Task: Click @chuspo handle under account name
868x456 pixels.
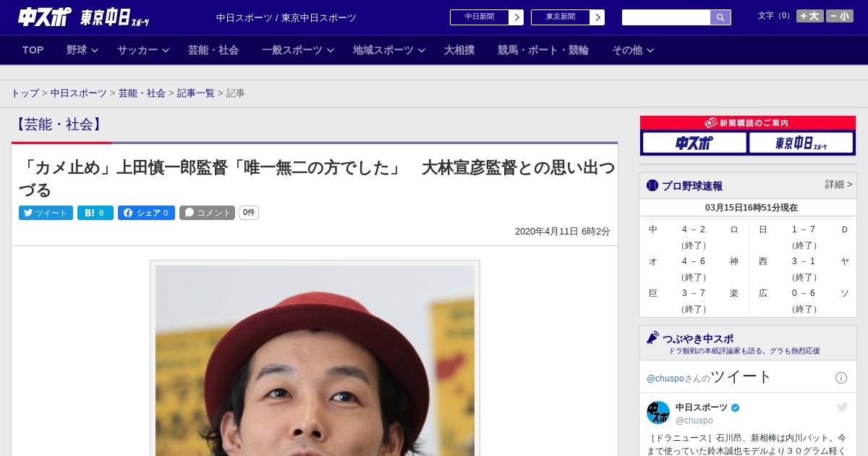Action: 694,421
